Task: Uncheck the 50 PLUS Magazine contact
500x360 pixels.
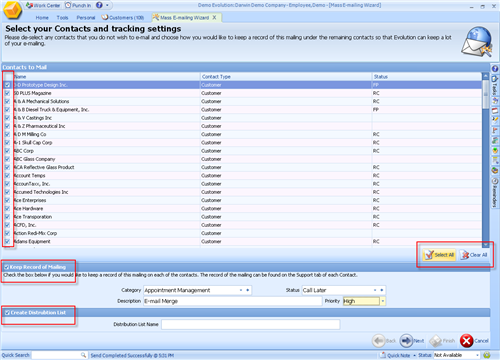Action: pyautogui.click(x=7, y=93)
